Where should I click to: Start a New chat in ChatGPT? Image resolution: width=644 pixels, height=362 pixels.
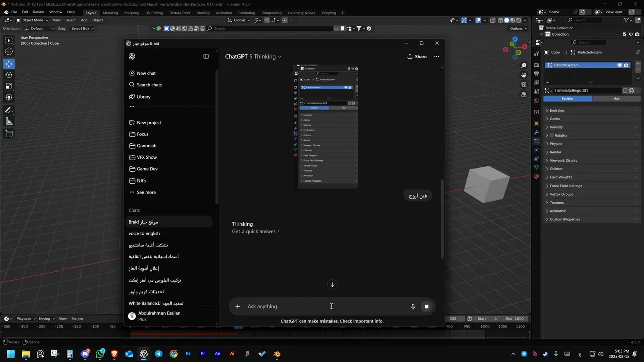[x=142, y=73]
